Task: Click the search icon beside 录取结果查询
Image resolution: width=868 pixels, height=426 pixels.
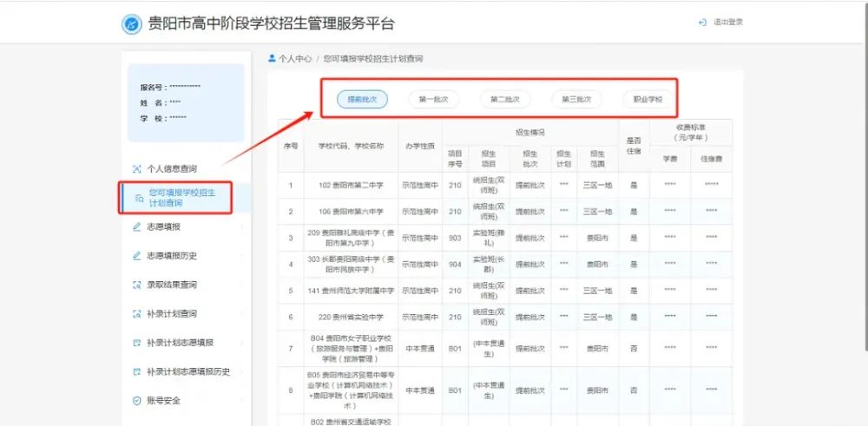Action: 136,285
